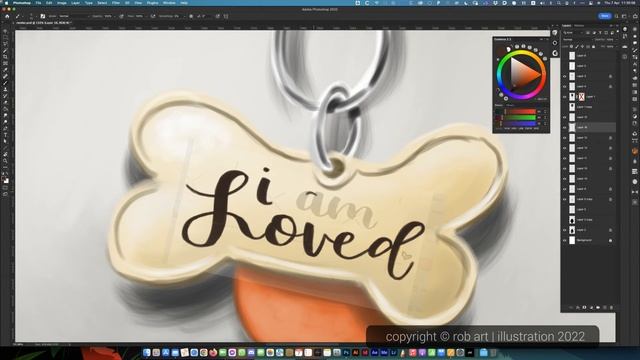The width and height of the screenshot is (640, 360).
Task: Open the File menu
Action: (x=38, y=3)
